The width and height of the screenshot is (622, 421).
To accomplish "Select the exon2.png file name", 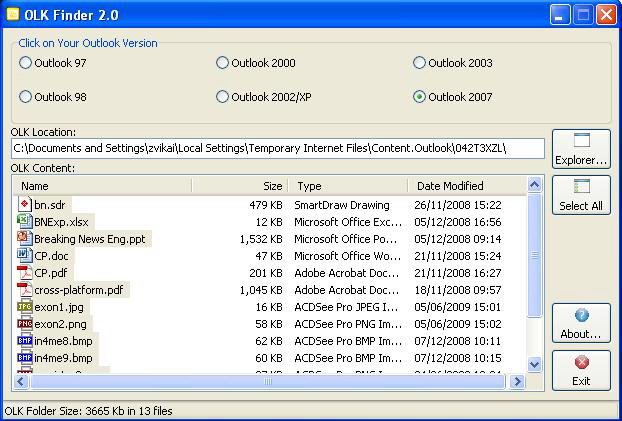I will [60, 325].
